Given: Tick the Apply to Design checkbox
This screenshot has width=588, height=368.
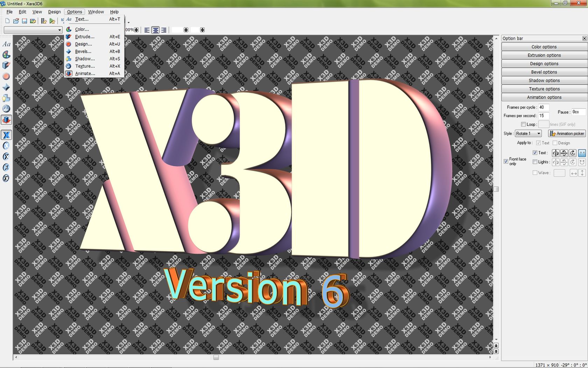Looking at the screenshot, I should (x=555, y=143).
